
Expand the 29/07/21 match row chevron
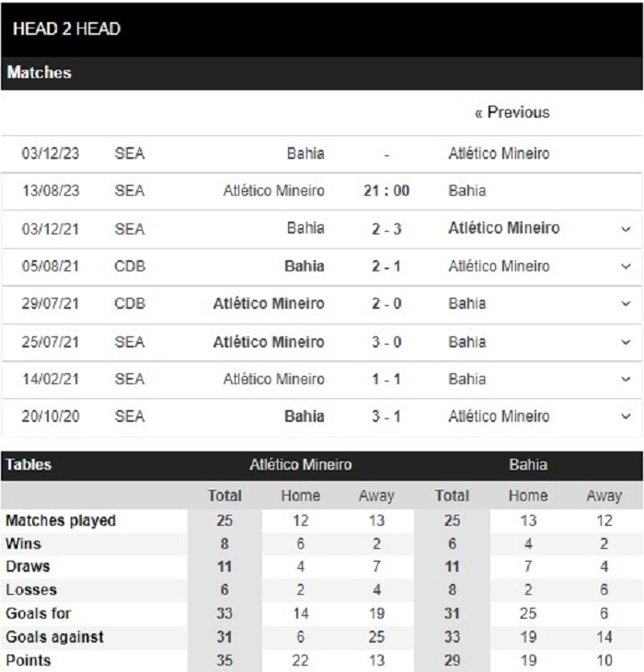pyautogui.click(x=626, y=303)
